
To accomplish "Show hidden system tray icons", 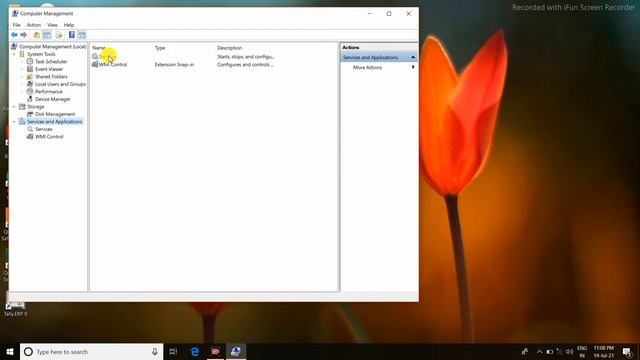I will point(539,351).
